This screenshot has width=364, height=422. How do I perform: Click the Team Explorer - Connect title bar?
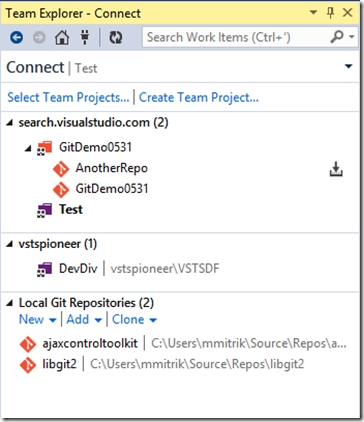73,13
